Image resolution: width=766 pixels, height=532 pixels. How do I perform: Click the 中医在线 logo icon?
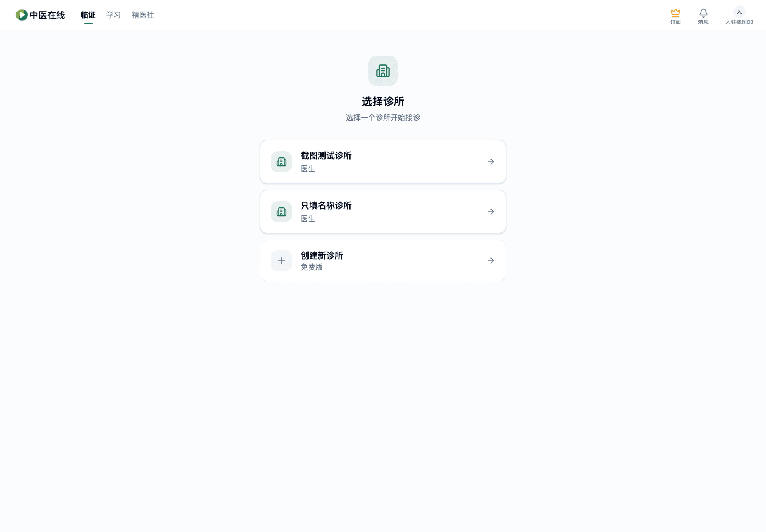[22, 15]
